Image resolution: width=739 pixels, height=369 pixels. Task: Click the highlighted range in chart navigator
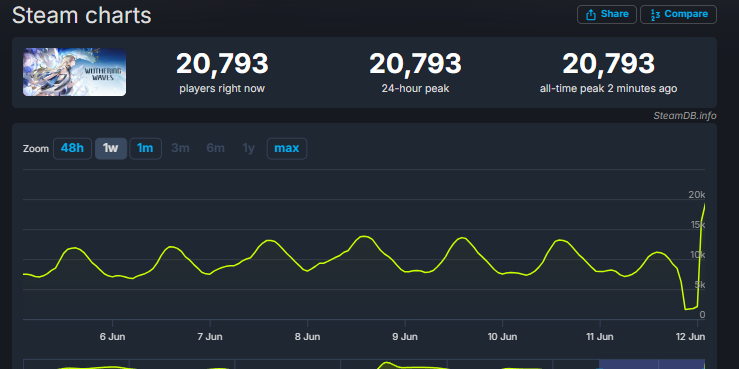(652, 364)
